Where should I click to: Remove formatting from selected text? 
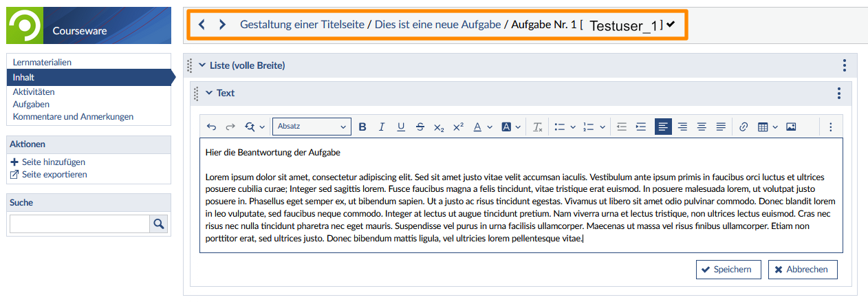(x=538, y=127)
